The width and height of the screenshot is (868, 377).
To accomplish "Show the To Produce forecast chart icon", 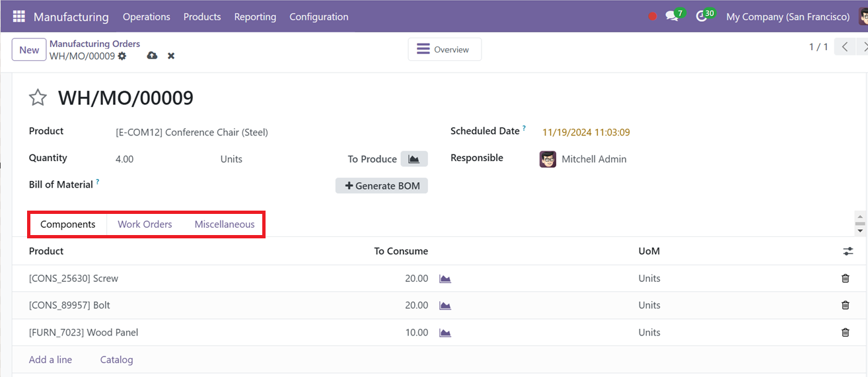I will (x=414, y=159).
